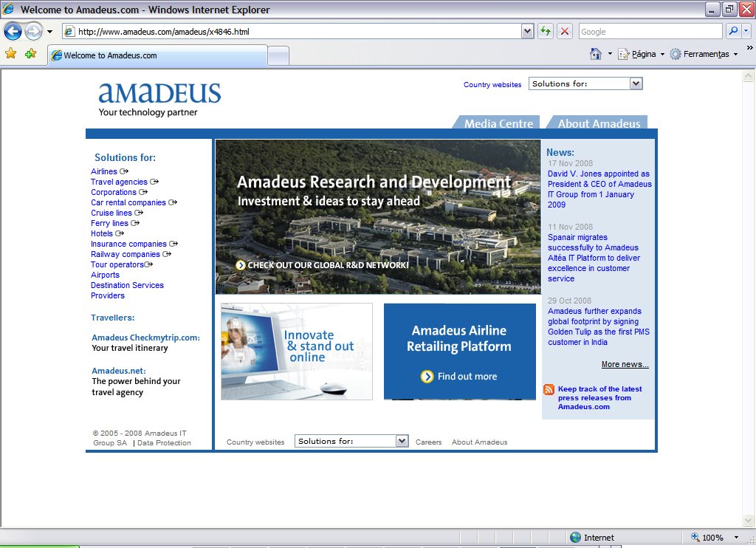Open the recent pages dropdown next to Forward
The image size is (756, 548).
click(x=49, y=32)
